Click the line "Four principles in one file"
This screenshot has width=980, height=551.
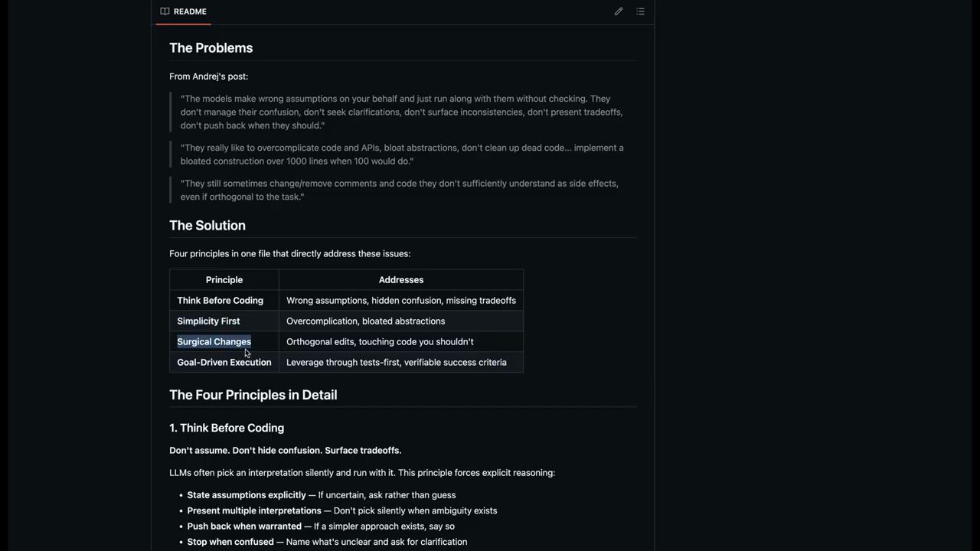click(290, 254)
